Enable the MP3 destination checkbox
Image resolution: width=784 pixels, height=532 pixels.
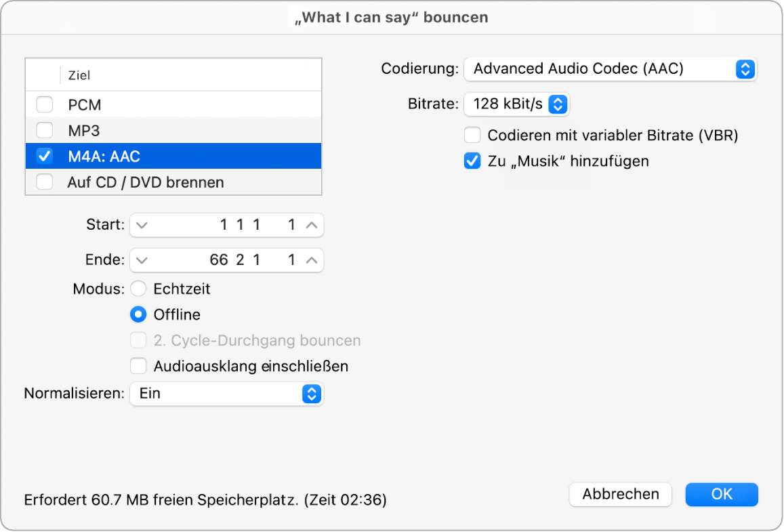pos(44,130)
